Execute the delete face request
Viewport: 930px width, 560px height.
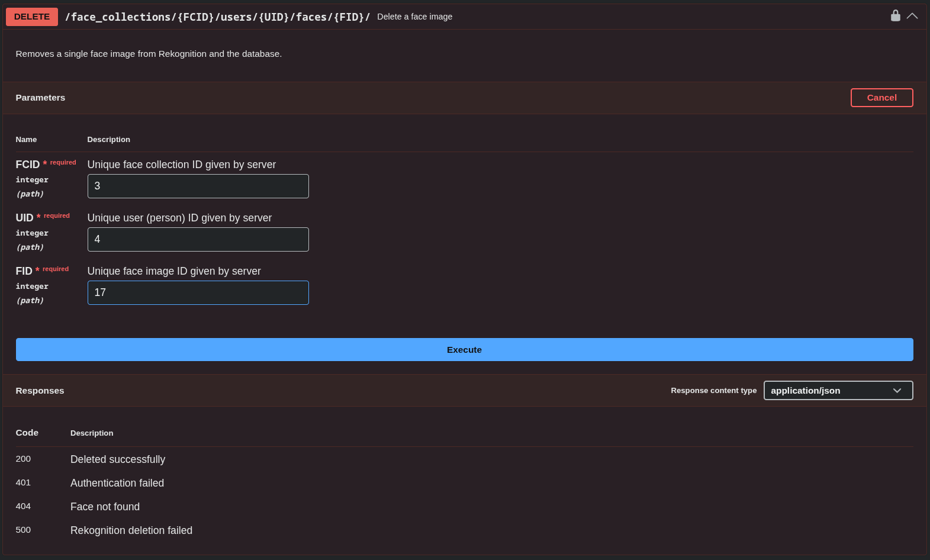[x=465, y=350]
